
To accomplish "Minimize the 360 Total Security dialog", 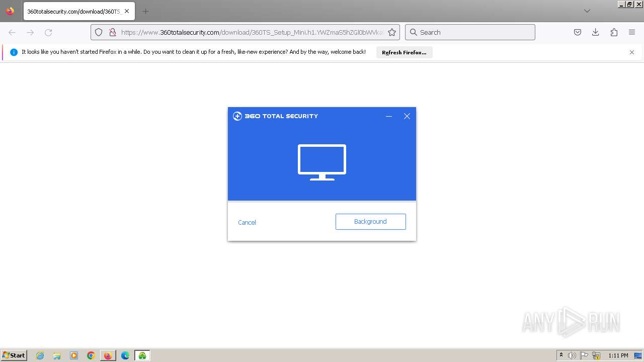I will pos(389,116).
